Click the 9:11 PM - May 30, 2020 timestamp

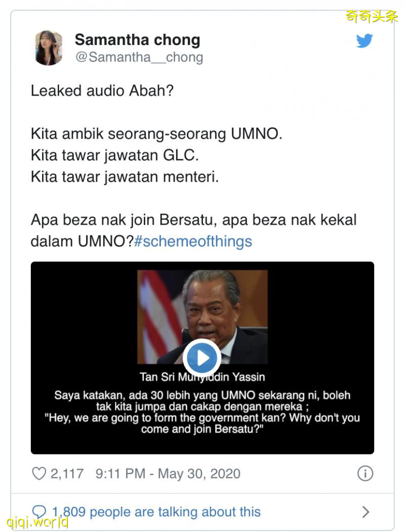[168, 473]
